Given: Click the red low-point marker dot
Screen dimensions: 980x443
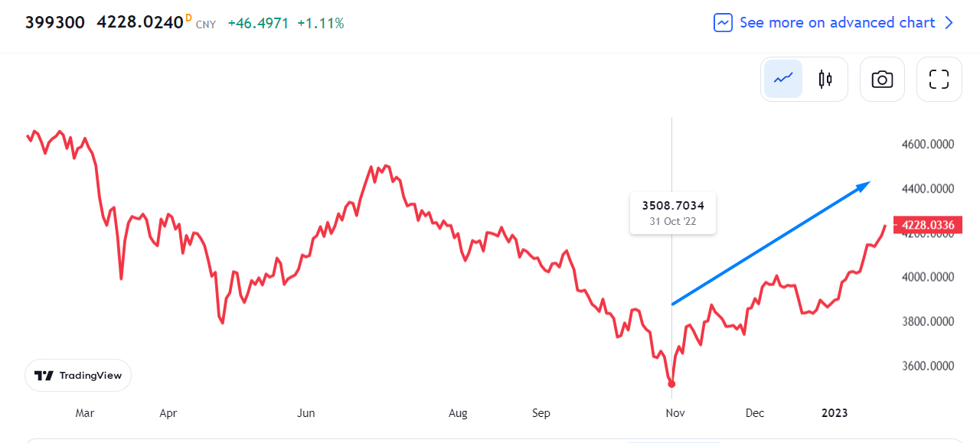Looking at the screenshot, I should point(671,384).
